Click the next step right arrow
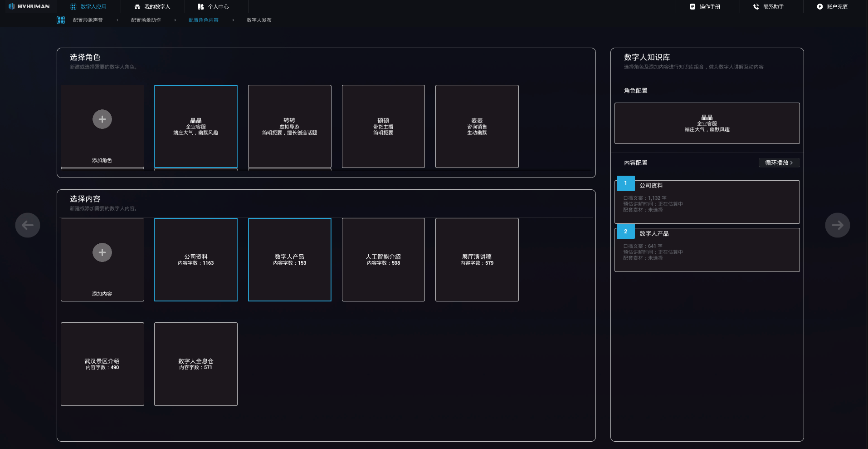Image resolution: width=868 pixels, height=449 pixels. [838, 225]
